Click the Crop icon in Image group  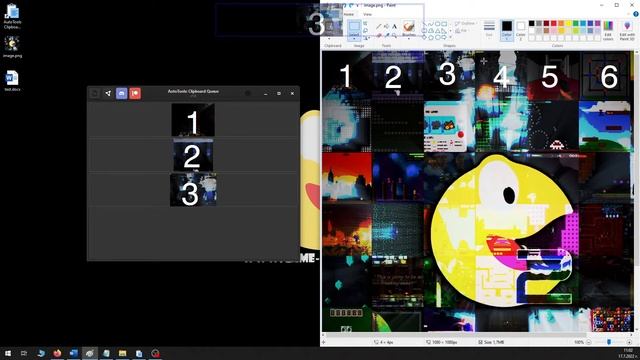click(365, 23)
